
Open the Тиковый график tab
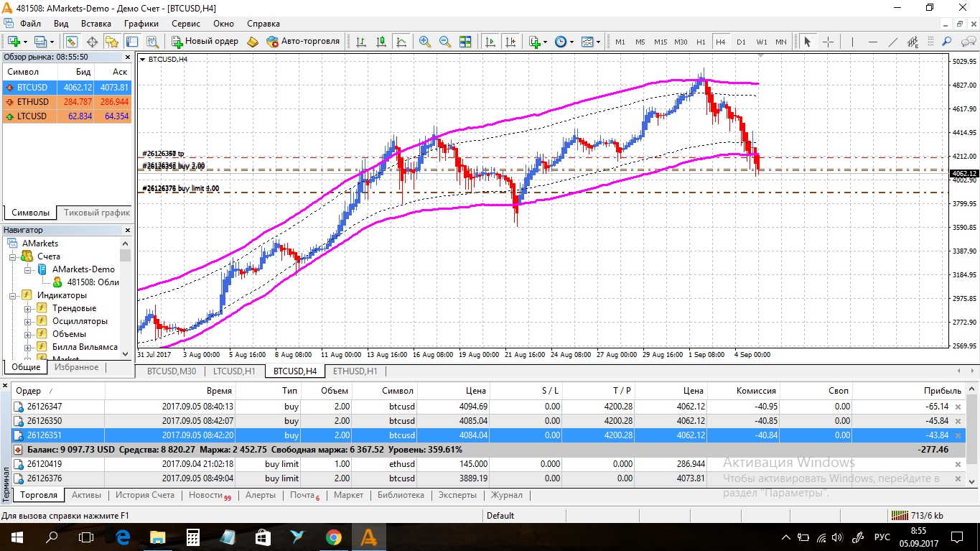pos(96,213)
